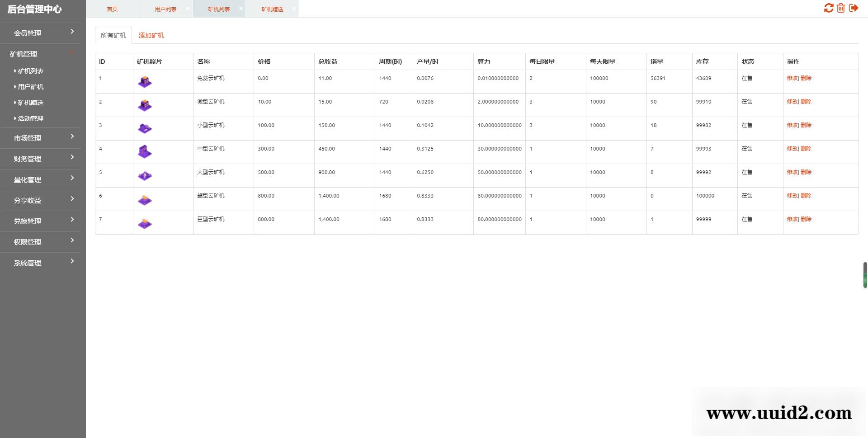
Task: Click the 免费云矿机 miner thumbnail image
Action: pyautogui.click(x=145, y=82)
